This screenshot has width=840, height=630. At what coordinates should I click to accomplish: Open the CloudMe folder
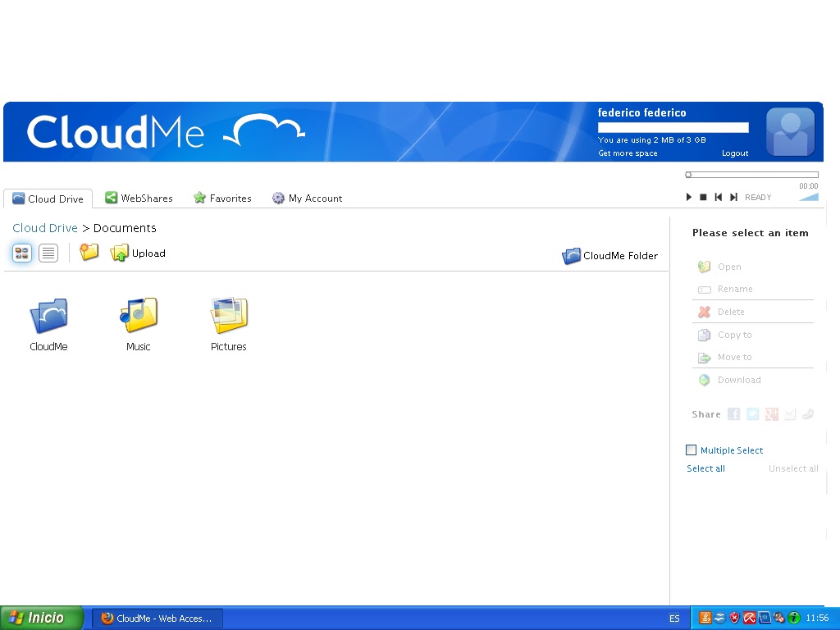48,325
